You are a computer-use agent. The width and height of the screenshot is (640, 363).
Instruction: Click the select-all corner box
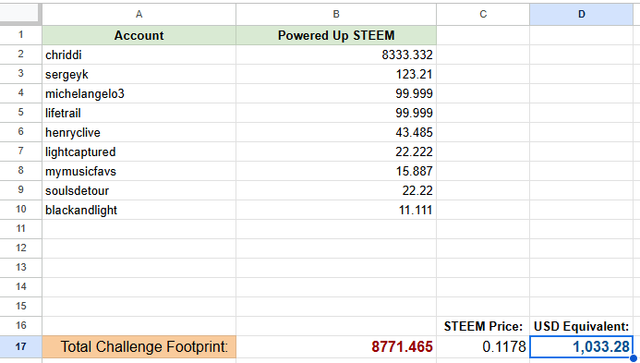tap(20, 14)
